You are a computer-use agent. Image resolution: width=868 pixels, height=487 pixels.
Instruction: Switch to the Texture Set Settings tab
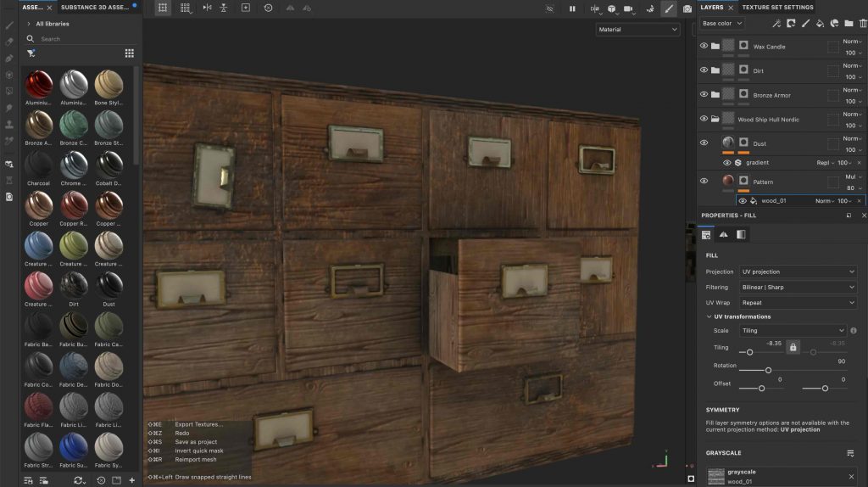tap(777, 8)
